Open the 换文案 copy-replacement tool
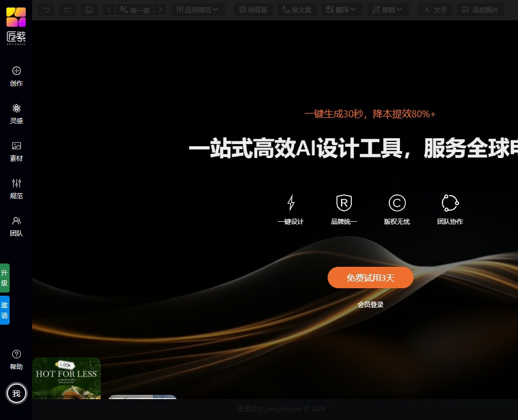The height and width of the screenshot is (420, 518). point(297,10)
